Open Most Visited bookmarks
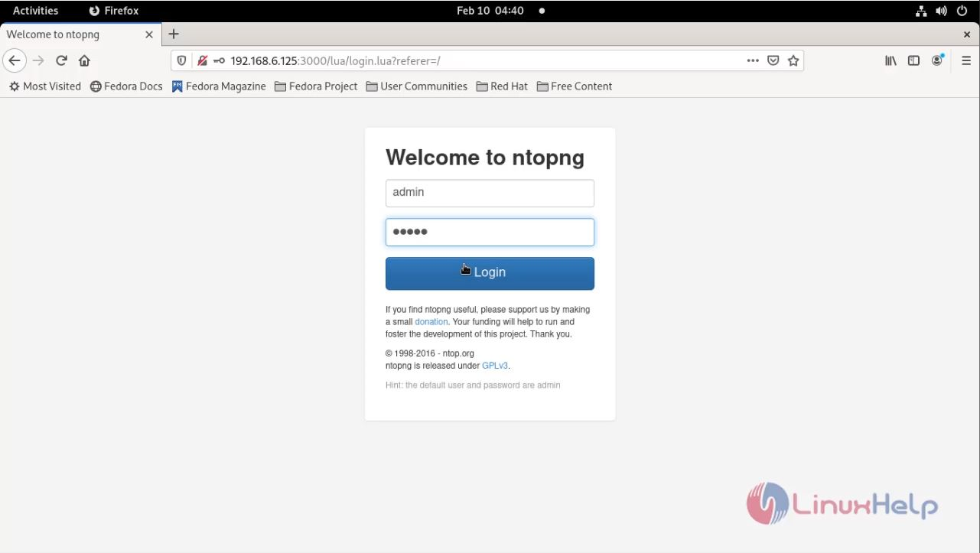This screenshot has width=980, height=553. click(45, 86)
